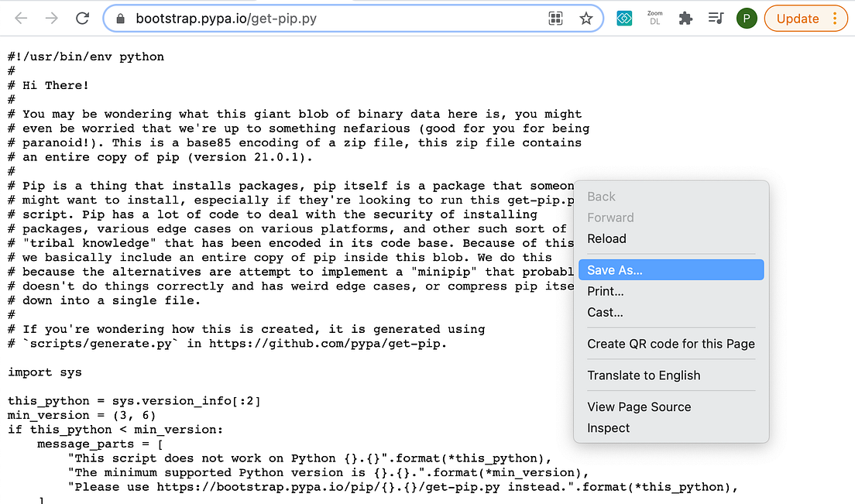Open the three-dot Chrome menu
Screen dimensions: 855x504
coord(835,19)
